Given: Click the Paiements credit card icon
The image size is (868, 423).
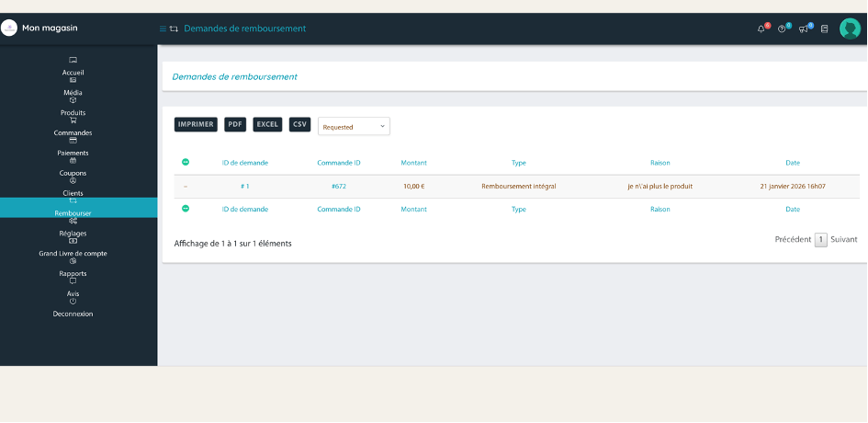Looking at the screenshot, I should pyautogui.click(x=73, y=141).
